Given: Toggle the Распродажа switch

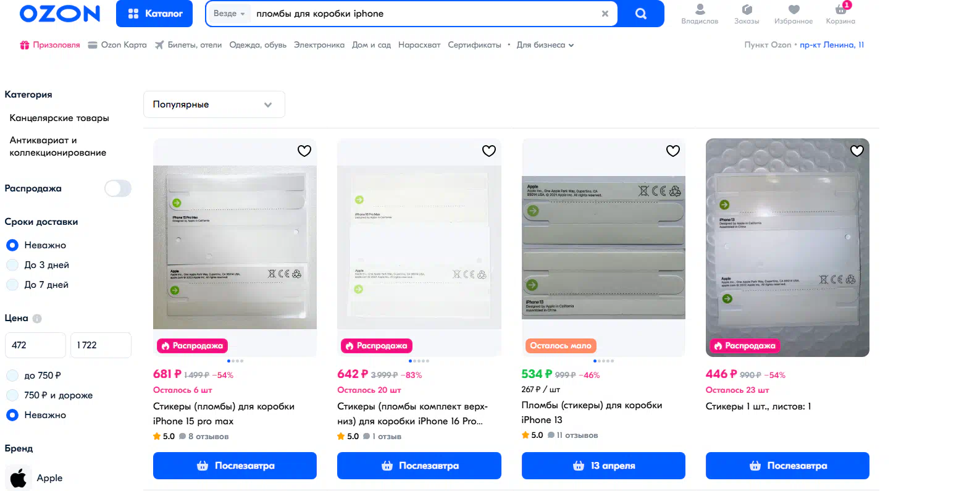Looking at the screenshot, I should [x=118, y=188].
